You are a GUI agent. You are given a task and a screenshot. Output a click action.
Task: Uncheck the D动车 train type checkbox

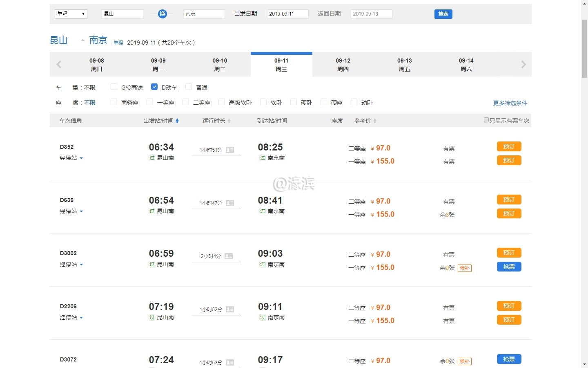click(154, 87)
